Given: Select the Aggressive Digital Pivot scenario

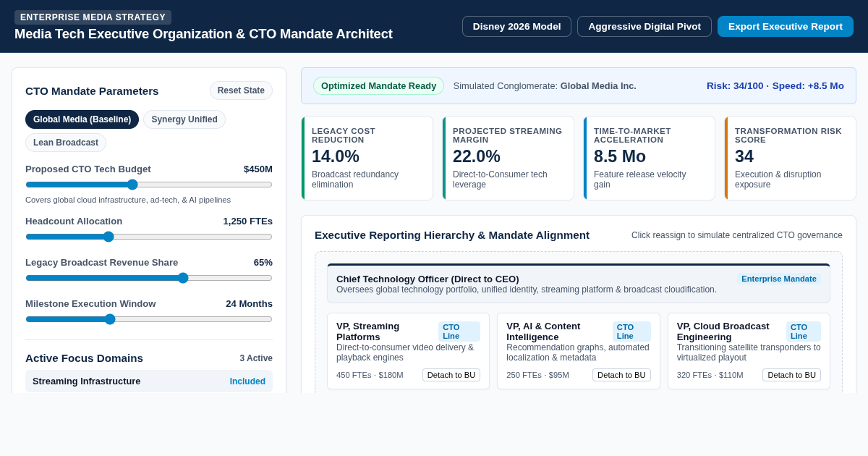Looking at the screenshot, I should click(x=644, y=26).
